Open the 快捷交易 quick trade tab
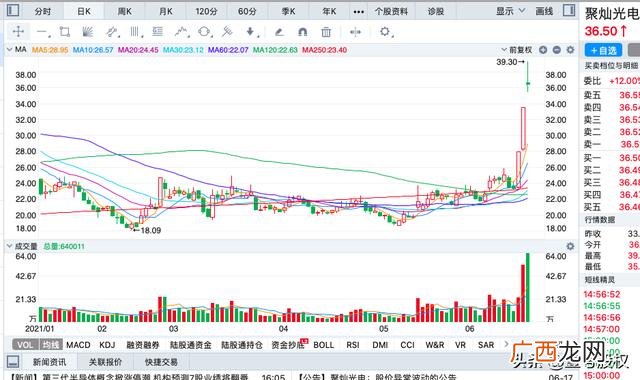This screenshot has height=380, width=640. [161, 362]
